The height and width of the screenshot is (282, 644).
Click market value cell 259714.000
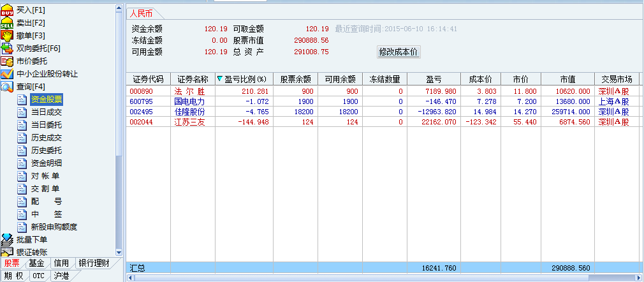tap(572, 112)
